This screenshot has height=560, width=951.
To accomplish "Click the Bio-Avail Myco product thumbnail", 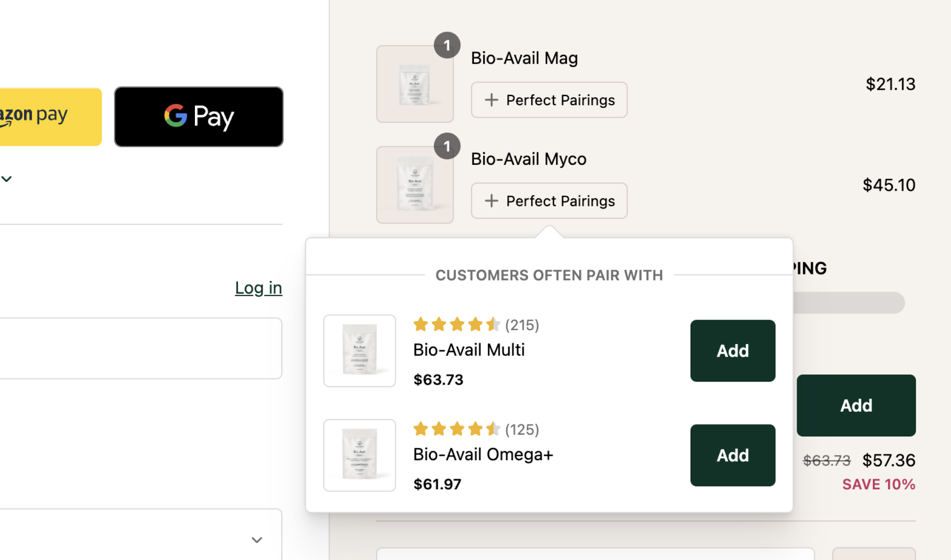I will coord(414,185).
